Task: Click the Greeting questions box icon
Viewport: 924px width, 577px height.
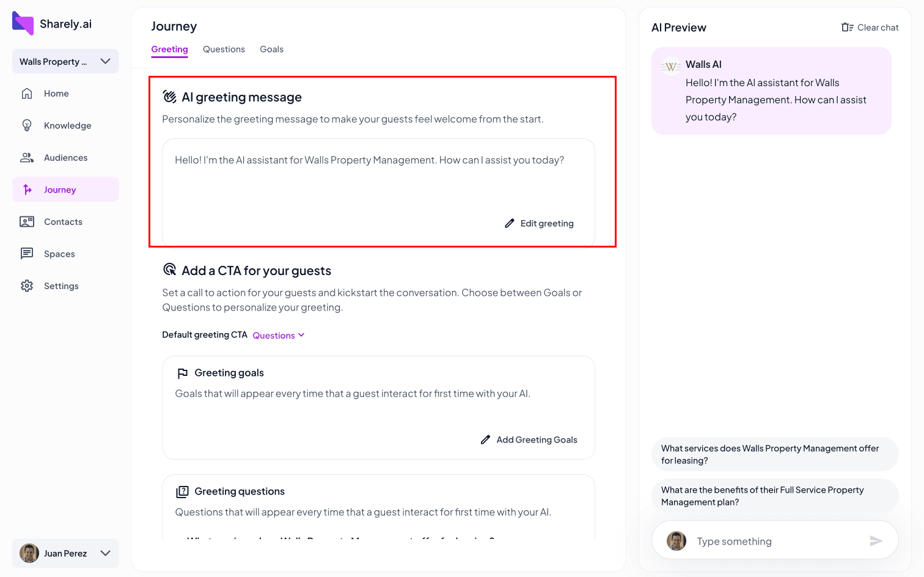Action: (x=182, y=491)
